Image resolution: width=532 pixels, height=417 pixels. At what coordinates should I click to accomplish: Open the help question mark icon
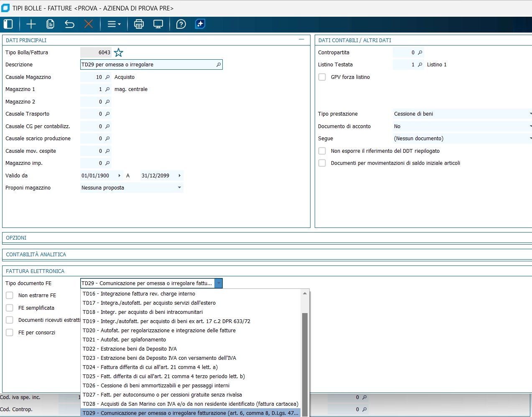pos(181,24)
